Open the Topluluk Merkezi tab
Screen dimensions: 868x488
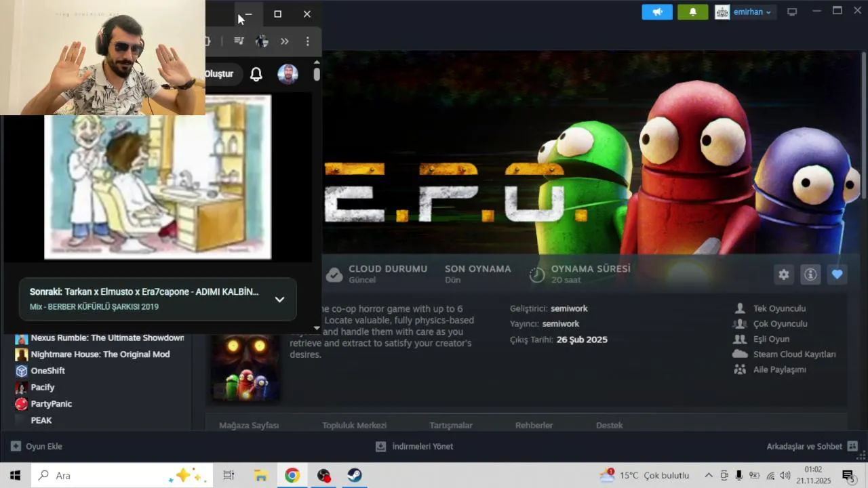point(355,425)
